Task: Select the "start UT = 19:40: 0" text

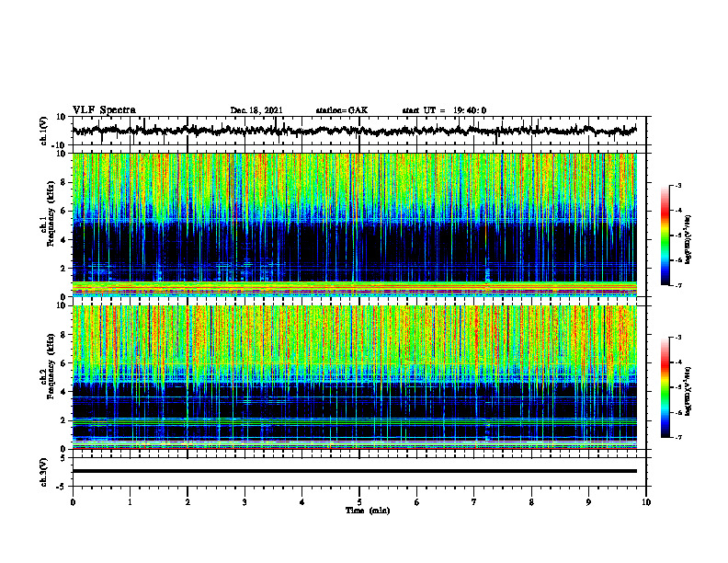Action: (444, 110)
